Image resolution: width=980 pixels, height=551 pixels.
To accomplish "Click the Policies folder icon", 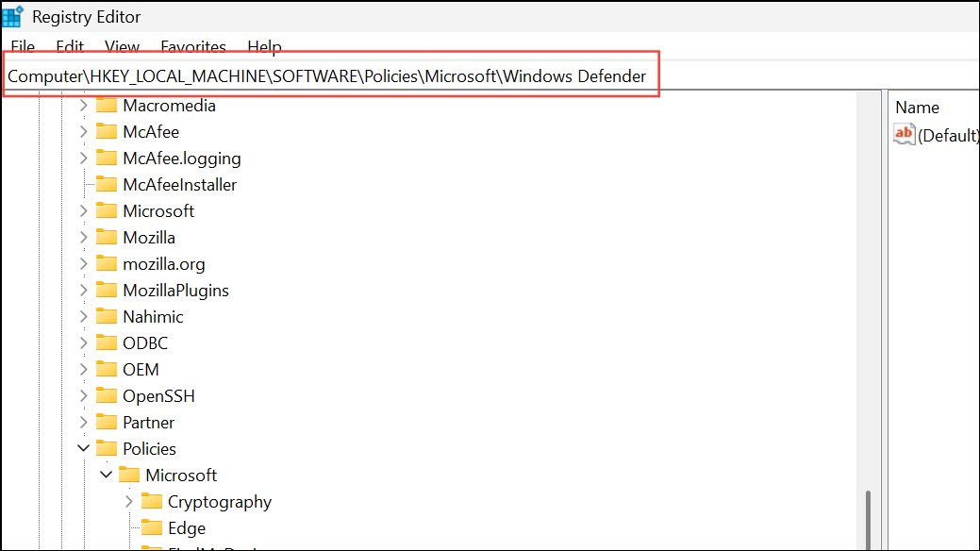I will click(107, 448).
